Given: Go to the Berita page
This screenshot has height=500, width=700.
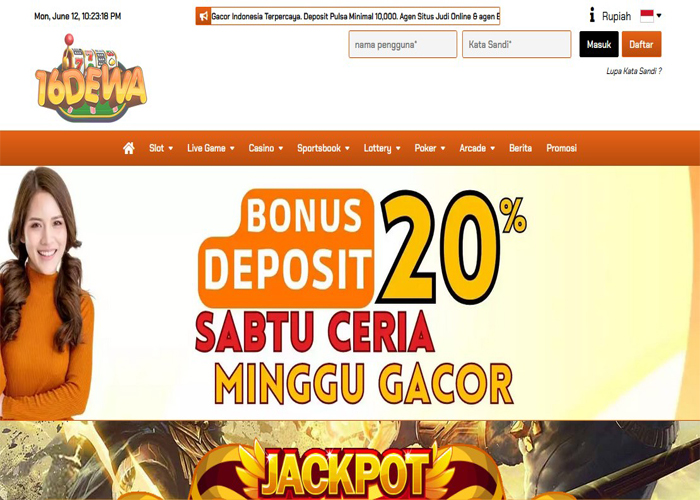Looking at the screenshot, I should (520, 148).
